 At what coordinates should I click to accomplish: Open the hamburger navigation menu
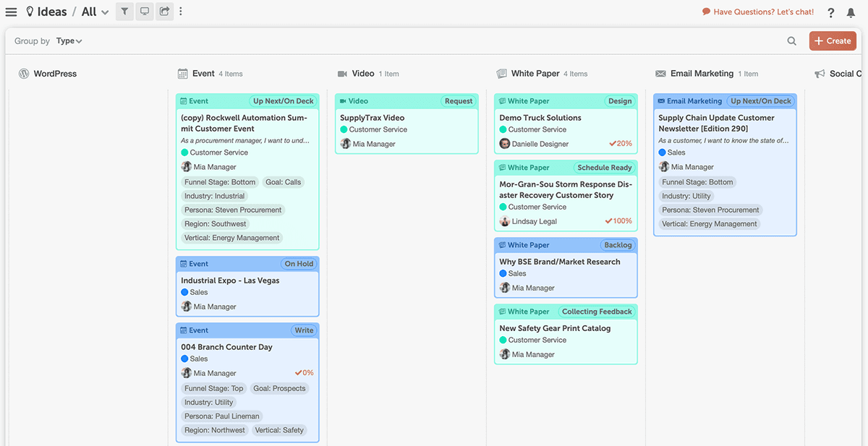pos(11,11)
